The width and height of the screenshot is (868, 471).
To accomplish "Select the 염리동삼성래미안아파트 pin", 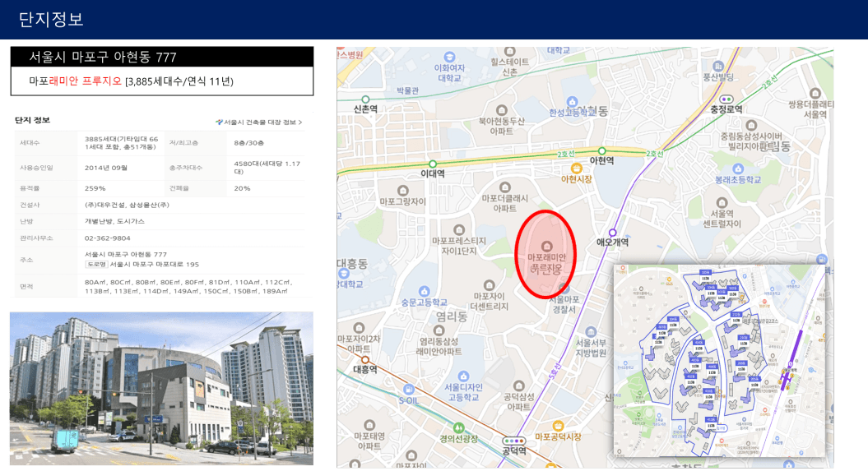I will tap(439, 330).
